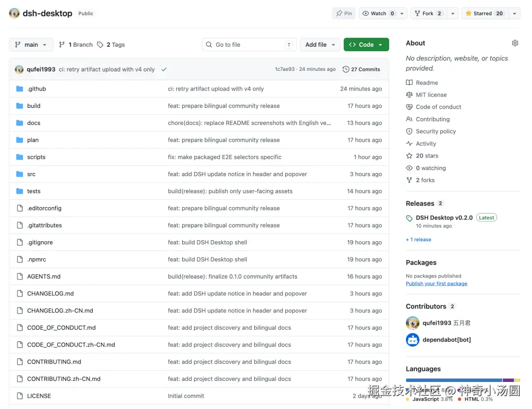Screen dimensions: 532x409
Task: Click the docs folder icon
Action: (20, 123)
